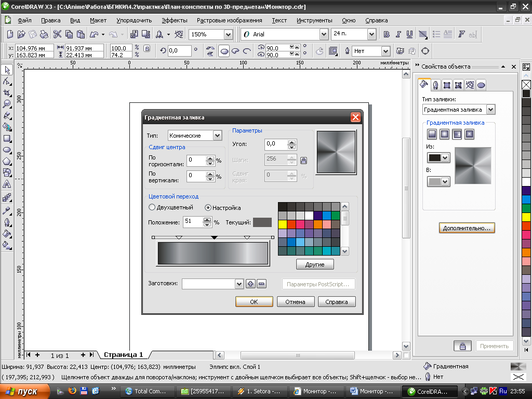Click the Cut scissors icon

(x=57, y=34)
